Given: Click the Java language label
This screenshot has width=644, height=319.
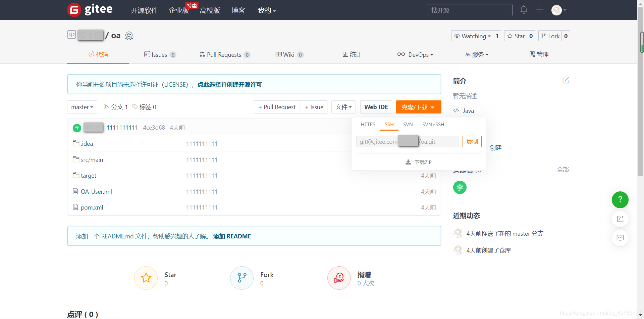Looking at the screenshot, I should 468,111.
